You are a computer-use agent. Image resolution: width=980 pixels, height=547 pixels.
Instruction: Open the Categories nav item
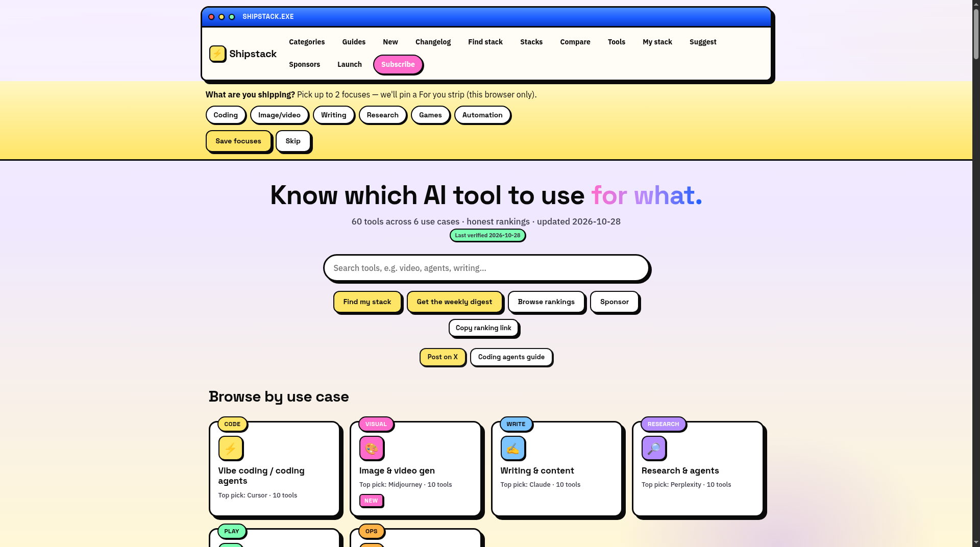(307, 42)
